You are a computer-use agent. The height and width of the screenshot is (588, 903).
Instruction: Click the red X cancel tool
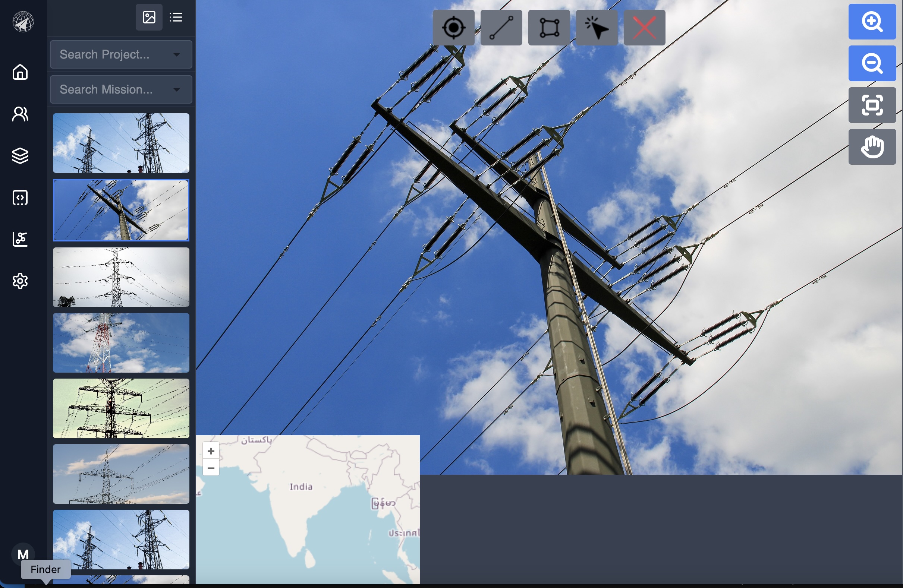point(644,28)
